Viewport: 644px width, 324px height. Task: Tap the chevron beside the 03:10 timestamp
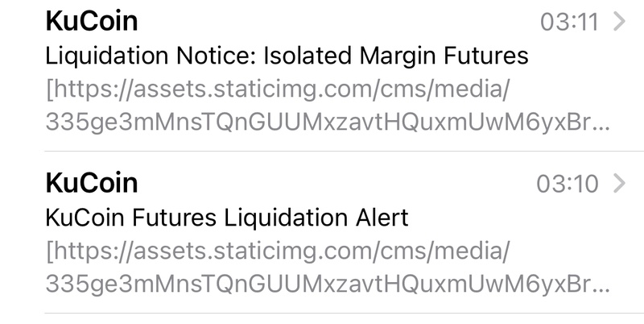click(x=618, y=184)
